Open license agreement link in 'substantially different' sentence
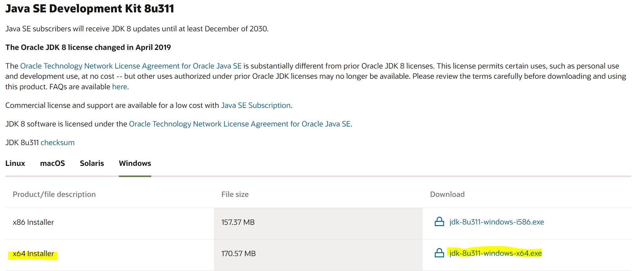Viewport: 644px width, 271px height. click(131, 66)
